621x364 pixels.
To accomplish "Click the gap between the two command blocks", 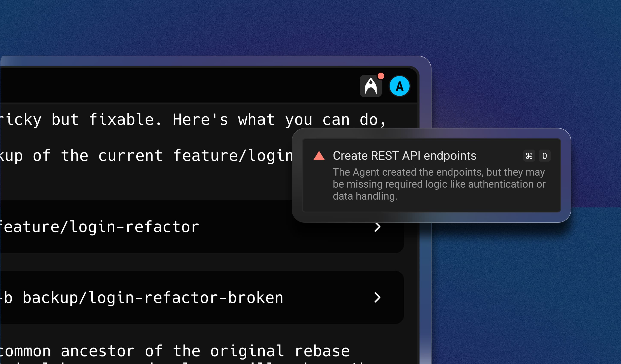I will point(197,262).
